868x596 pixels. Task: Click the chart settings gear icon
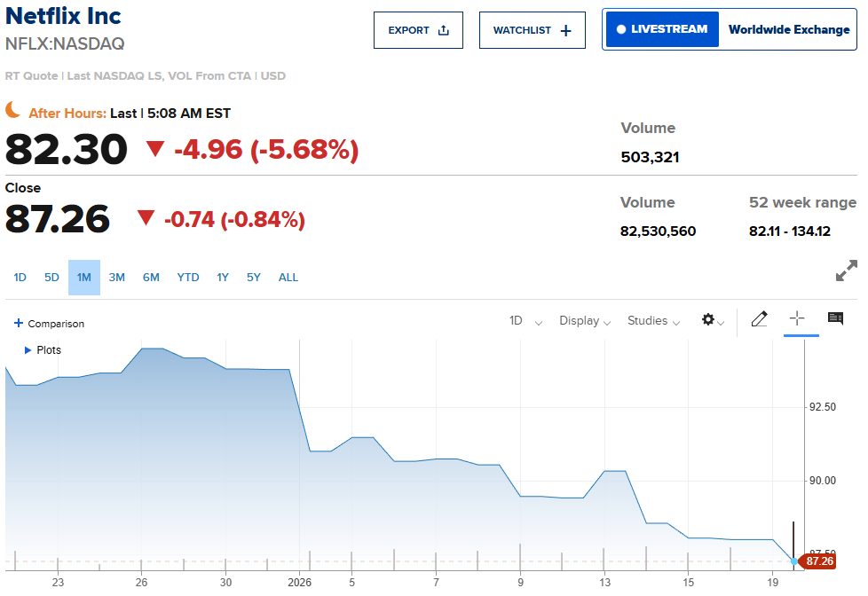tap(708, 320)
